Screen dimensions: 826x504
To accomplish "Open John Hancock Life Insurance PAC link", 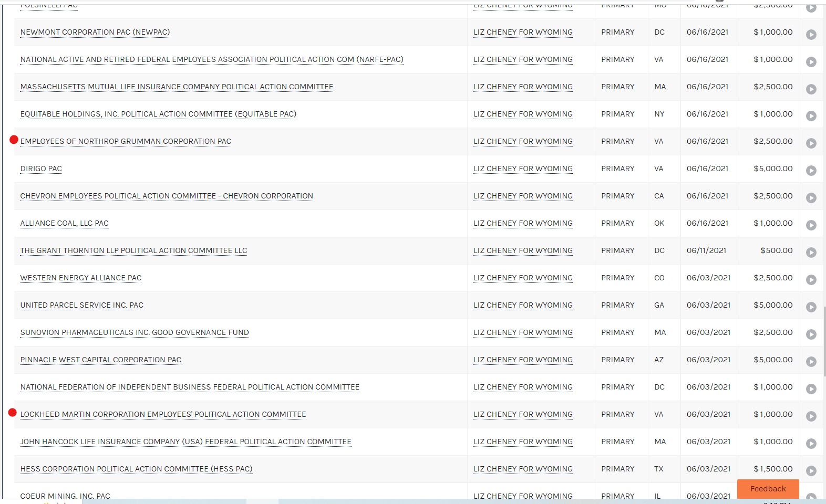I will [x=185, y=442].
